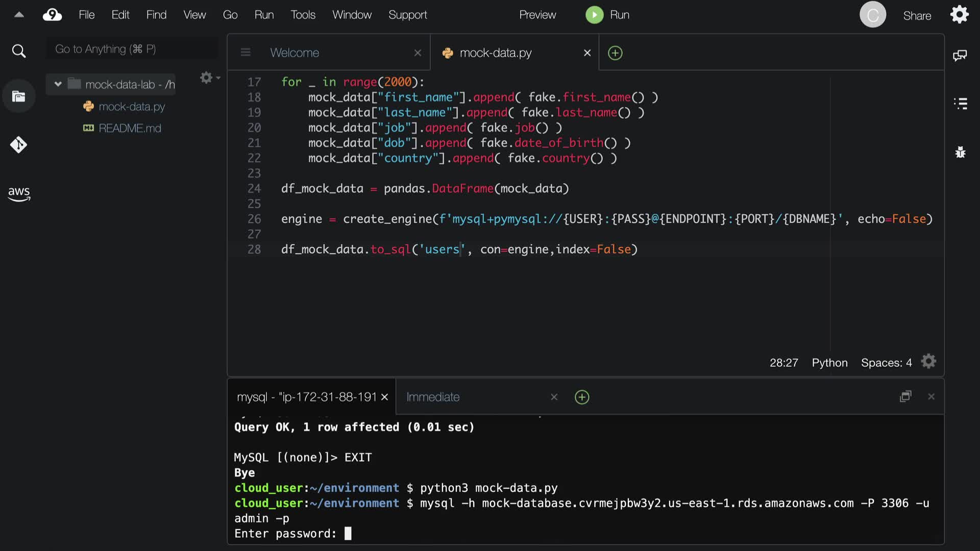Open the search panel magnifier icon
The image size is (980, 551).
[x=19, y=51]
